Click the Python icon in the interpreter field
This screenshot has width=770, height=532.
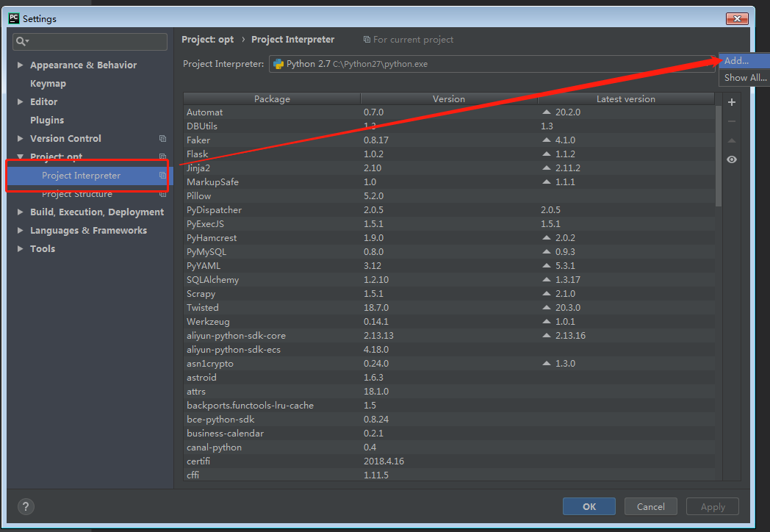pos(278,64)
